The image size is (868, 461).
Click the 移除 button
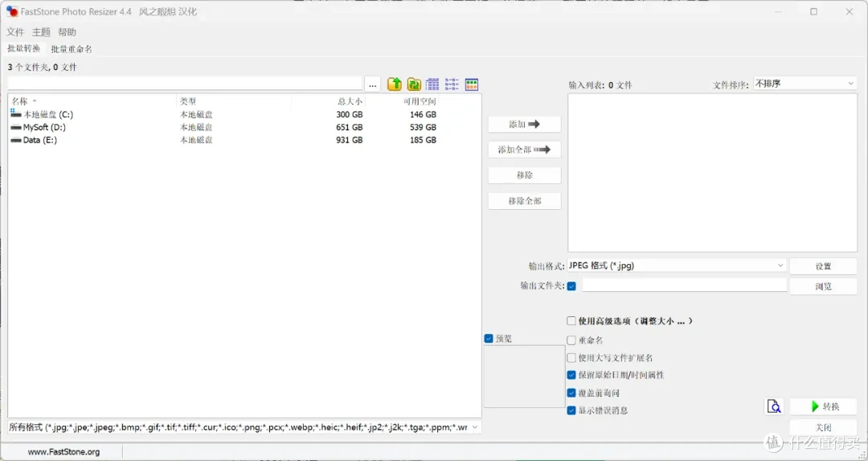pyautogui.click(x=524, y=175)
